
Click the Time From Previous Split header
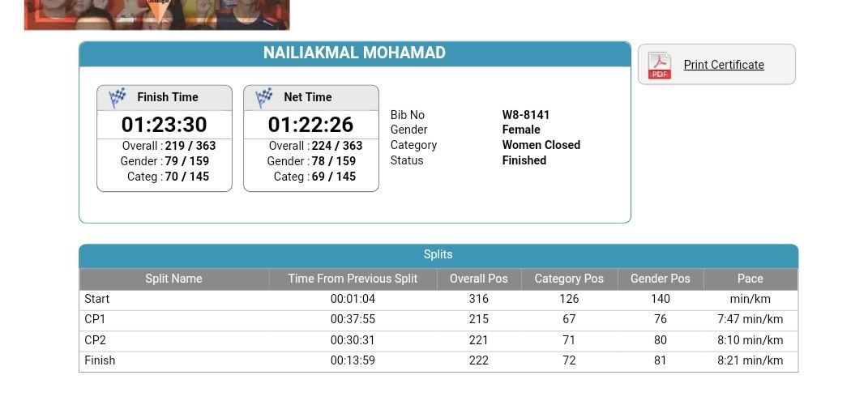(x=353, y=279)
